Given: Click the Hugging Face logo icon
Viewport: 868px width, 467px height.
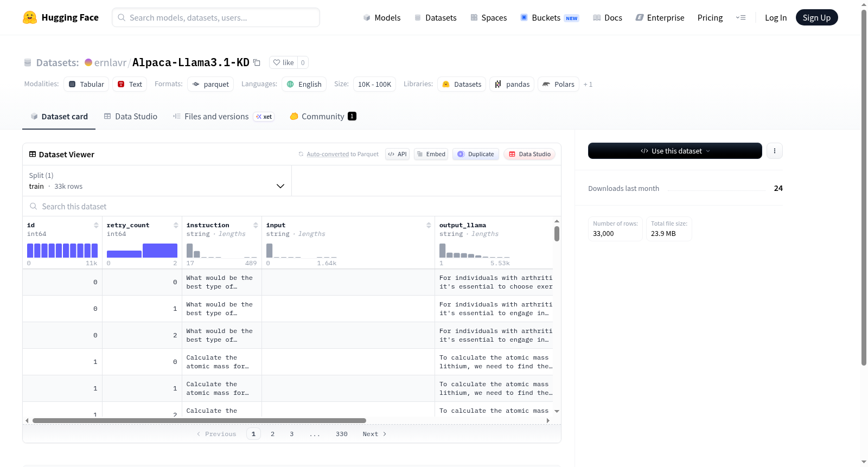Looking at the screenshot, I should pyautogui.click(x=30, y=17).
